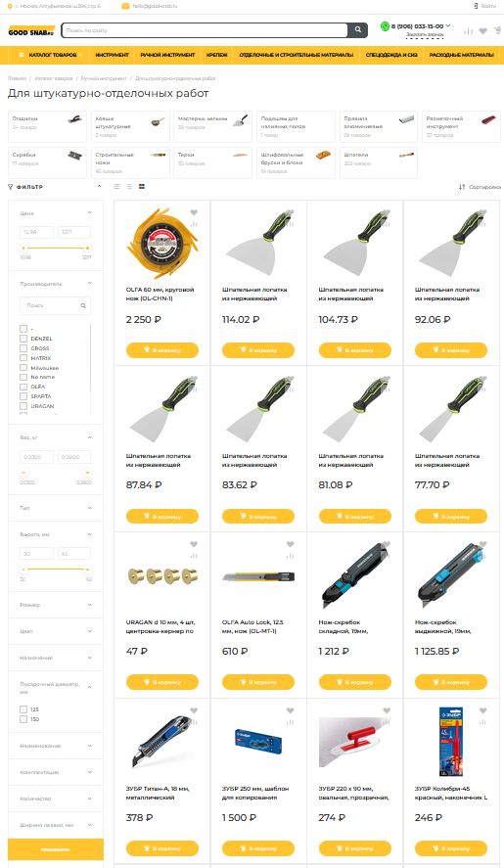Click the price range slider right handle
The image size is (504, 868).
coord(87,248)
